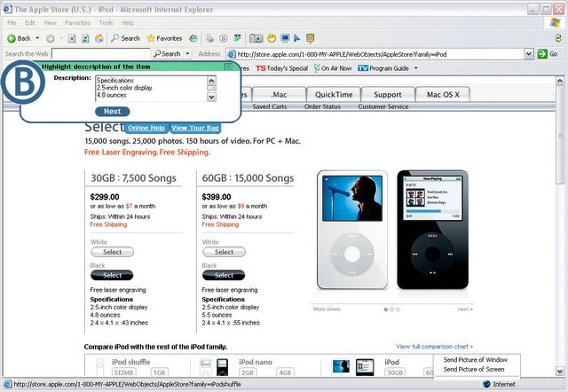The height and width of the screenshot is (392, 568).
Task: Click the page scrollbar up arrow
Action: [x=560, y=81]
